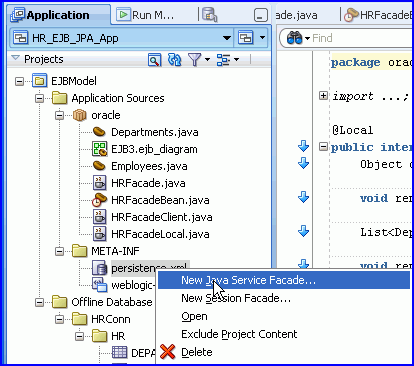Click the Application Sources folder icon

point(60,98)
